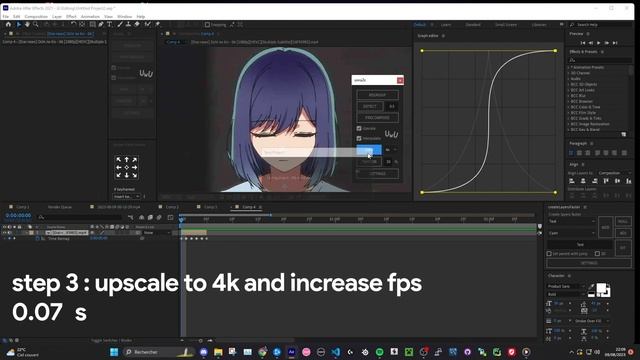
Task: Click align left icon in Align panel
Action: (x=572, y=181)
